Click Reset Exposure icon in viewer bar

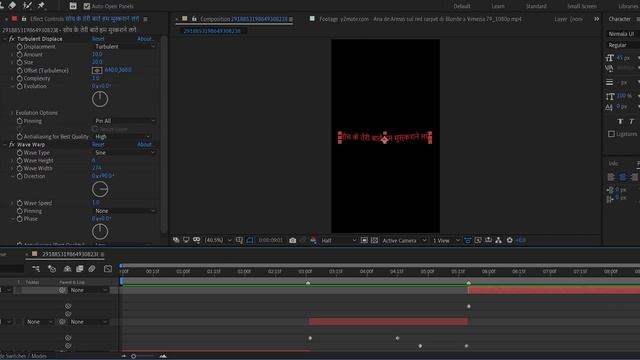(x=509, y=240)
